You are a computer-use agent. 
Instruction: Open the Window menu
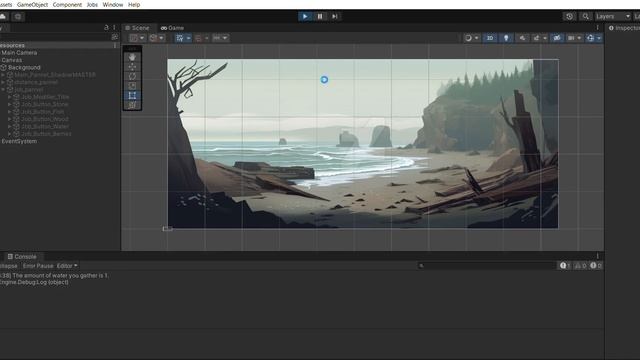(x=113, y=4)
